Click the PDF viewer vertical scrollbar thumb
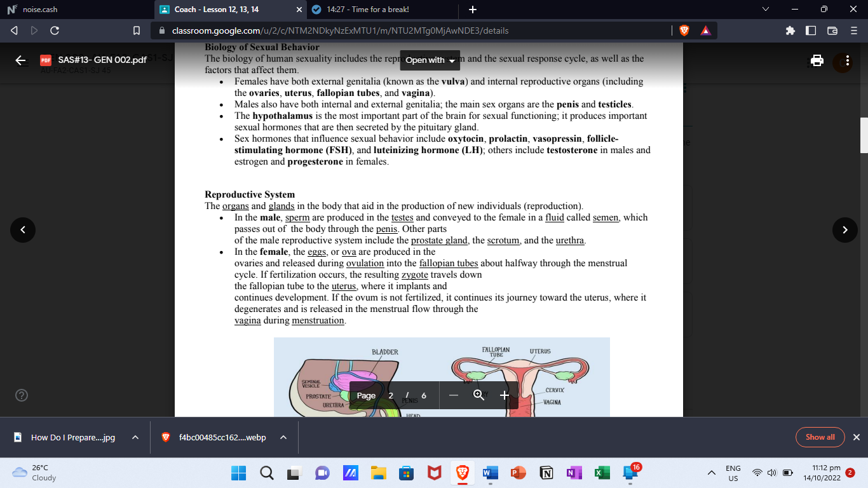Image resolution: width=868 pixels, height=488 pixels. click(x=864, y=135)
